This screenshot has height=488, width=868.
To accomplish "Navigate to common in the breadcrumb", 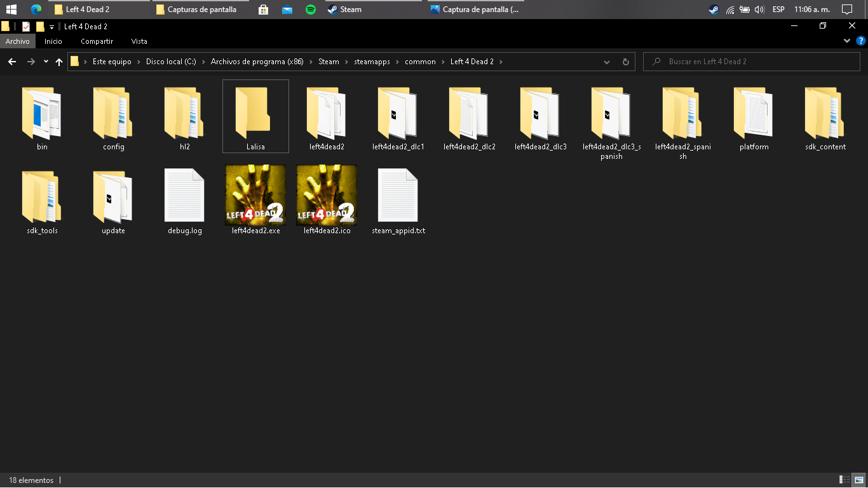I will 420,62.
